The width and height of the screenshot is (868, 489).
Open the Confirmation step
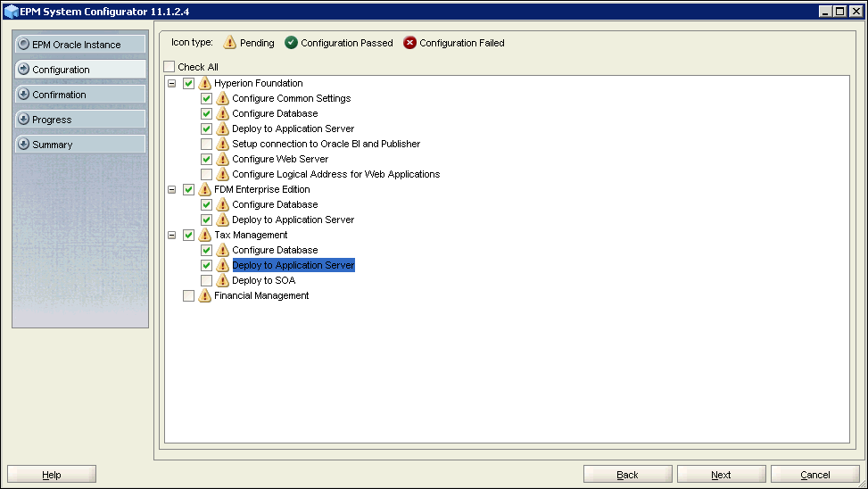click(x=80, y=95)
